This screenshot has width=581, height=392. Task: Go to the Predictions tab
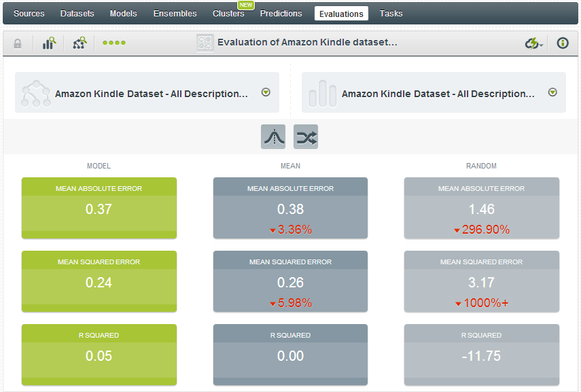tap(281, 14)
